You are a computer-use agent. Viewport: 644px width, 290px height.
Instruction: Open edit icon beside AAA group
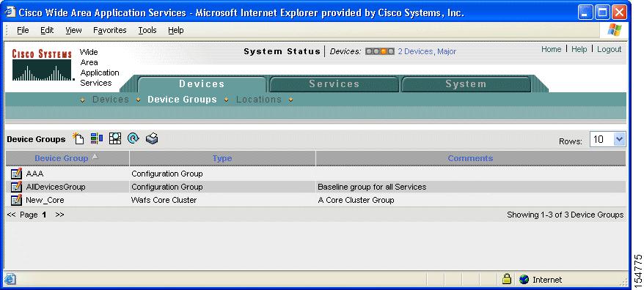(16, 174)
